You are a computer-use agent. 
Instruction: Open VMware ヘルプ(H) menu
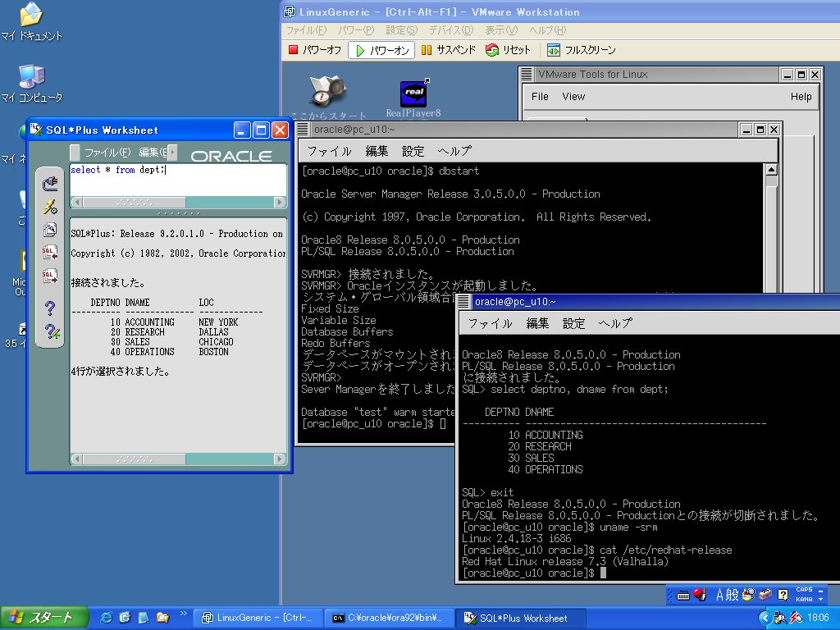click(547, 30)
